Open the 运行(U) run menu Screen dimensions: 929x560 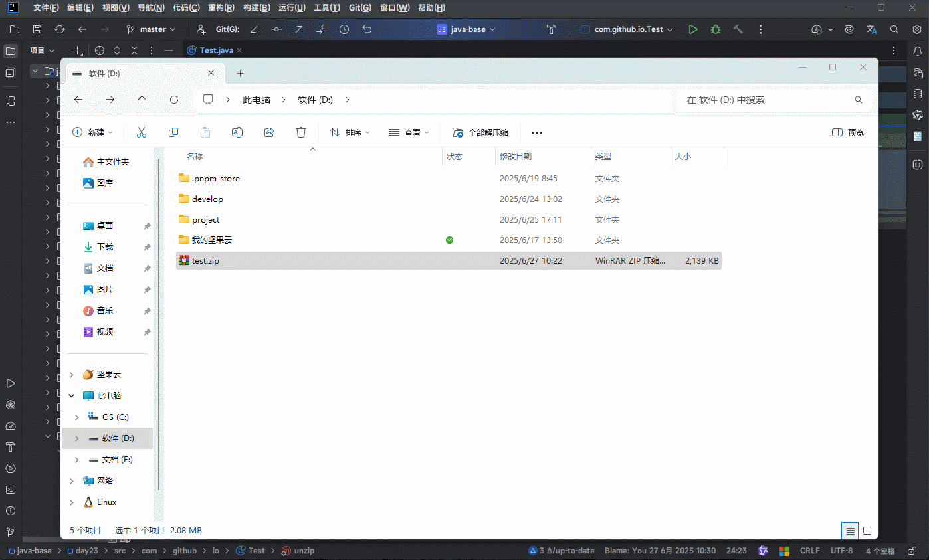(292, 8)
